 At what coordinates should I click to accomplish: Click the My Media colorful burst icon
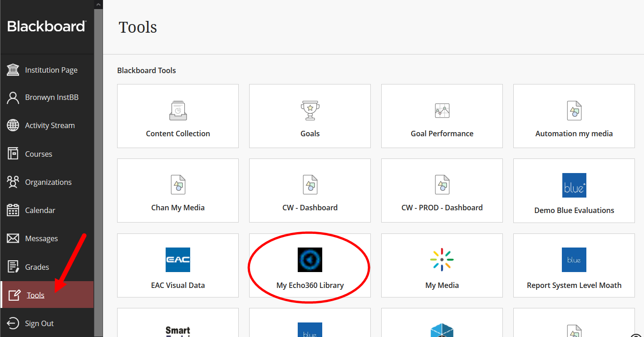tap(442, 260)
